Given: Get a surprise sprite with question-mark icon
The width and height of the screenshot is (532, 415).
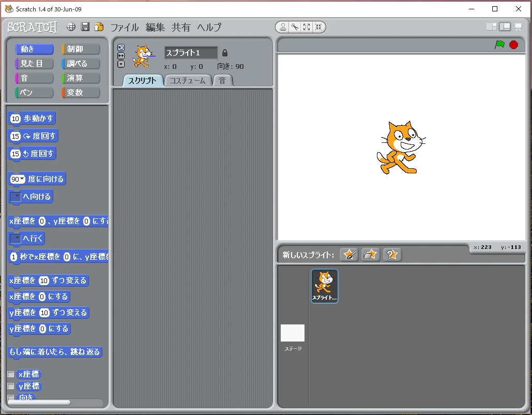Looking at the screenshot, I should 392,255.
